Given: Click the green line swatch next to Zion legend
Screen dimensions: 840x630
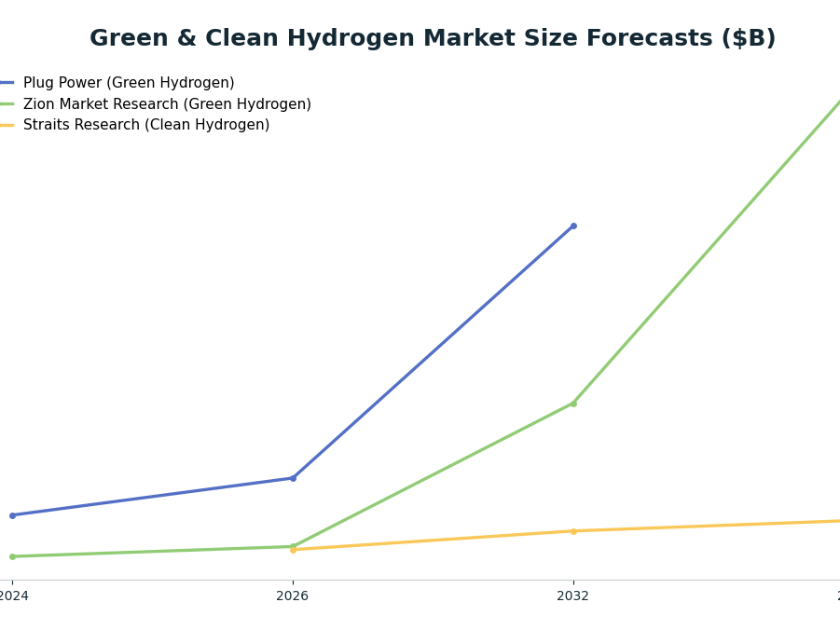Looking at the screenshot, I should (x=7, y=104).
